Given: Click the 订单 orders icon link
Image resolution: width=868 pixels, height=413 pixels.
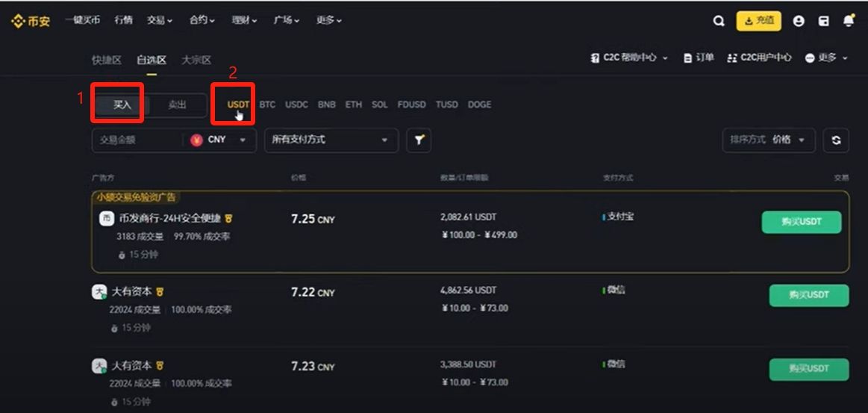Looking at the screenshot, I should (x=699, y=58).
